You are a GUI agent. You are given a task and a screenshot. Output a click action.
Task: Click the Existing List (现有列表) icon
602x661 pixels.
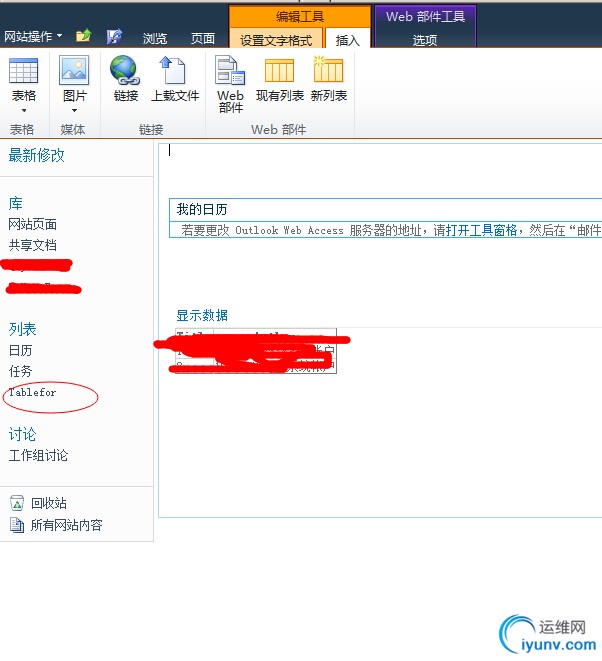pyautogui.click(x=279, y=70)
